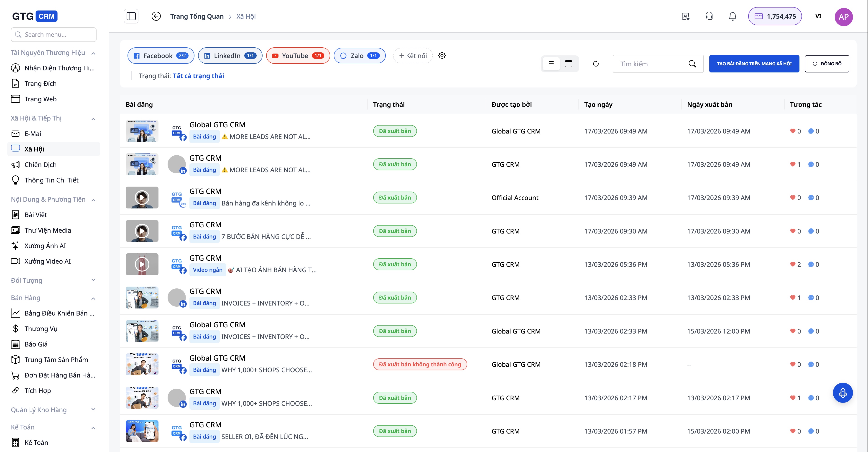
Task: Click the floating rocket button
Action: click(843, 393)
